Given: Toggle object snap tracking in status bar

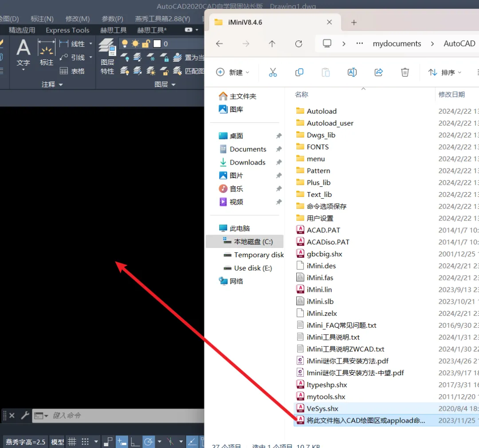Looking at the screenshot, I should point(192,442).
